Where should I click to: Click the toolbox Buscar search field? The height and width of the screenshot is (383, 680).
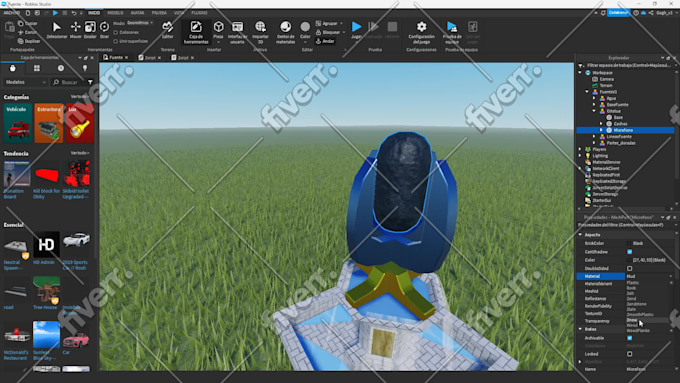(x=69, y=82)
